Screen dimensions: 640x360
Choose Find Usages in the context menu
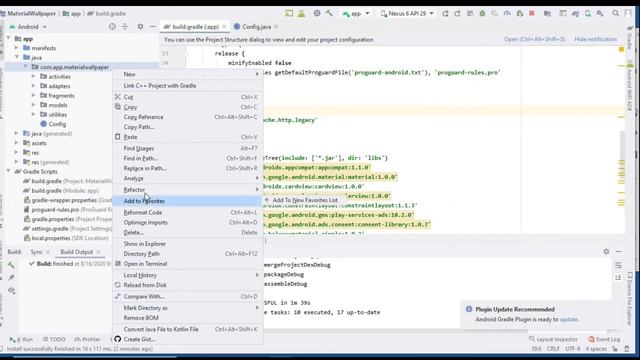tap(188, 149)
